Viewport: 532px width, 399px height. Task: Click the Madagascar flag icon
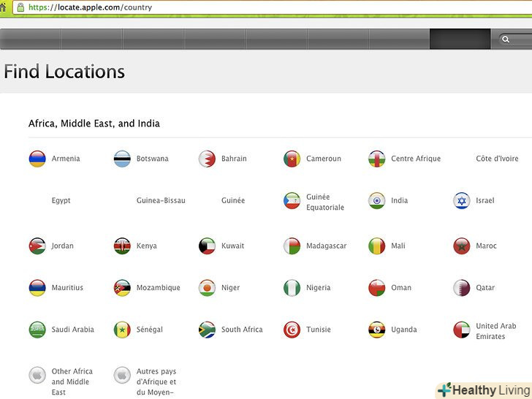[292, 246]
